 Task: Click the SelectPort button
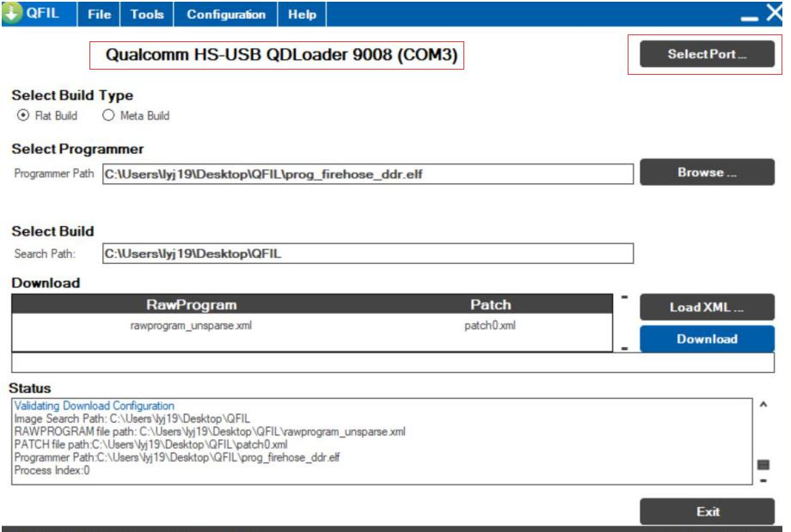point(707,54)
